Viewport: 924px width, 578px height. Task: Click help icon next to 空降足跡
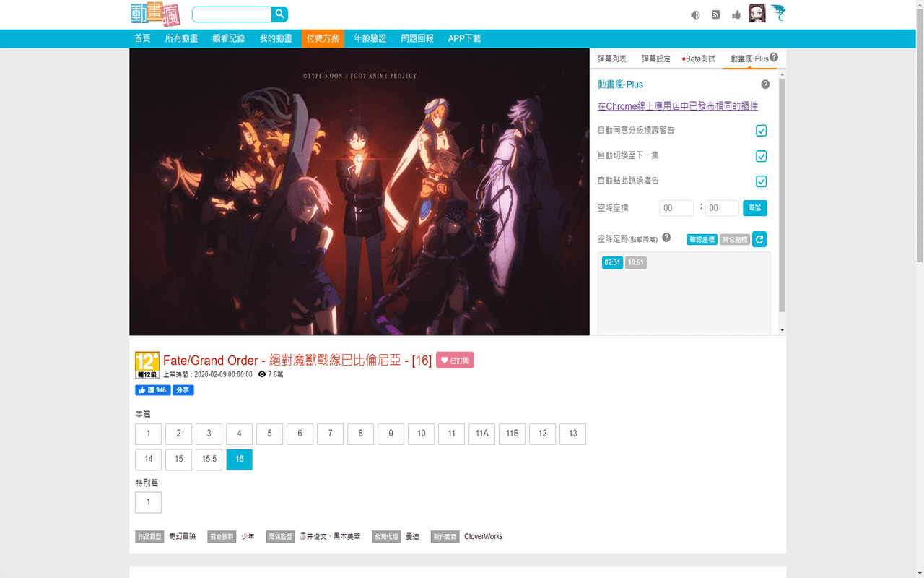coord(666,238)
